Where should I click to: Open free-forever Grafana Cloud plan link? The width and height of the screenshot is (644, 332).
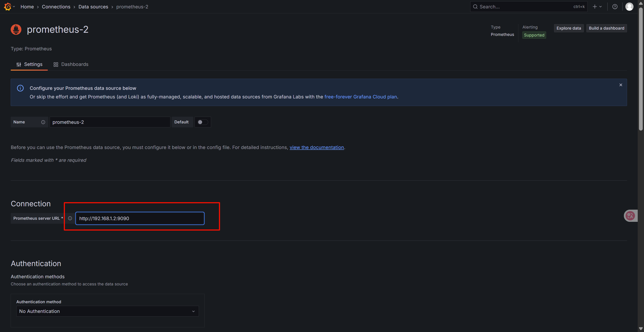(361, 97)
